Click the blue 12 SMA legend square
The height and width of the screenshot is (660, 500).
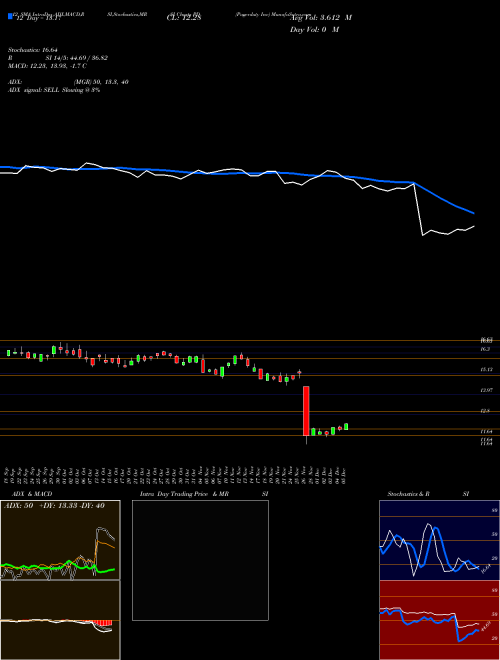10,16
